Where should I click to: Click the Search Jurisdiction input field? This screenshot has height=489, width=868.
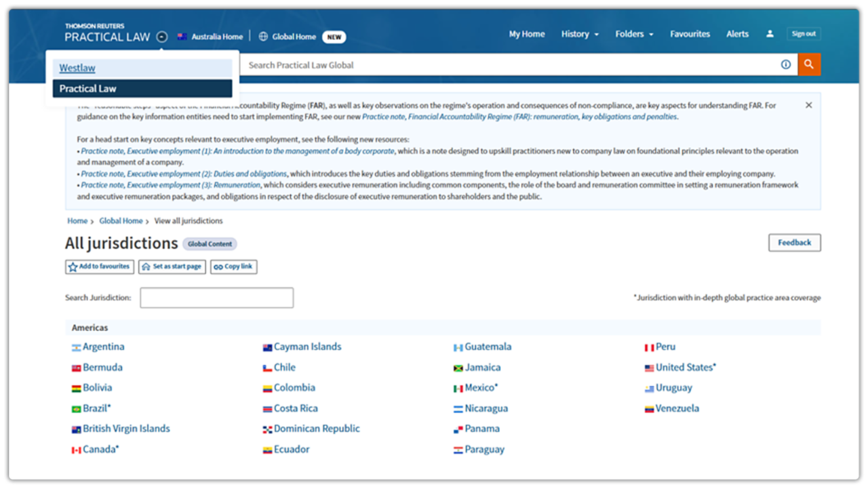[216, 298]
